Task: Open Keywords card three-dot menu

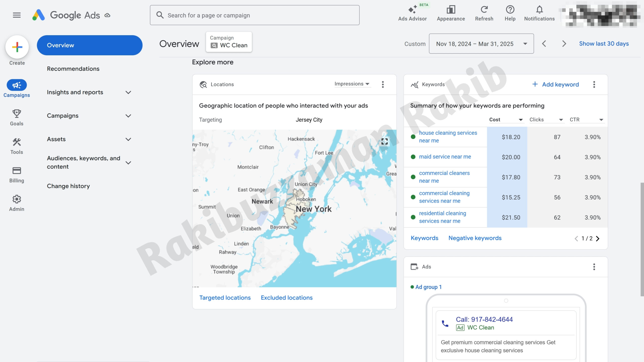Action: (x=594, y=84)
